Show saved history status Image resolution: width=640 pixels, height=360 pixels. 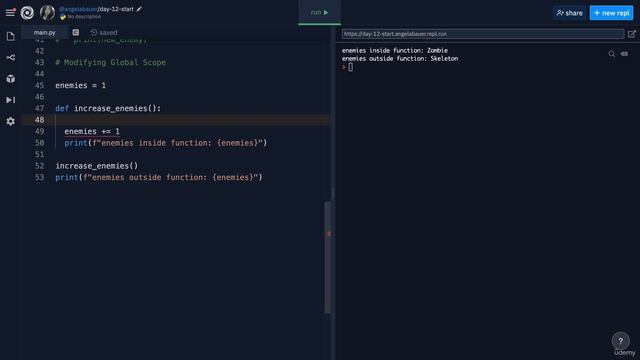tap(104, 32)
